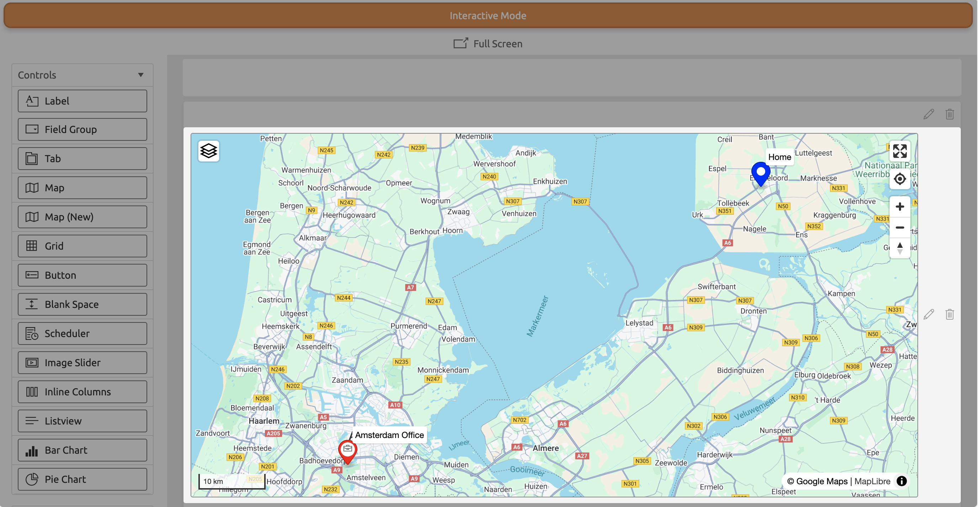Click the Full Screen text link

497,44
